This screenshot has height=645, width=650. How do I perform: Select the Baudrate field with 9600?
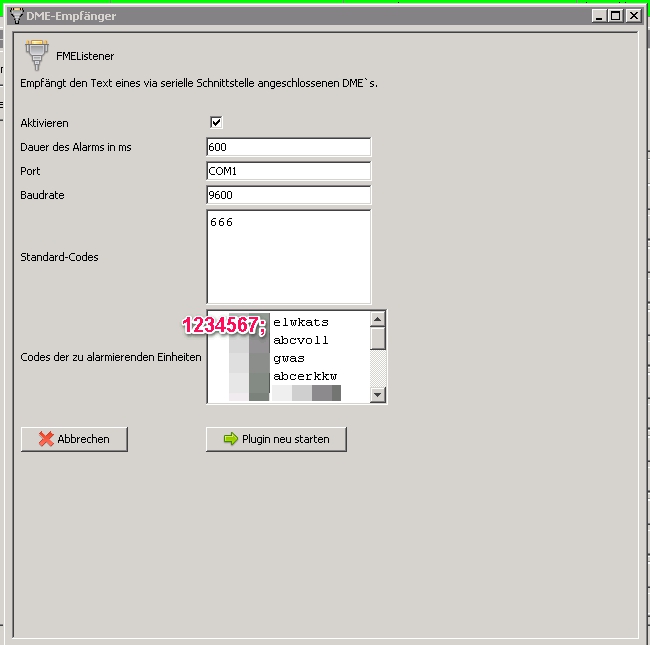coord(288,195)
